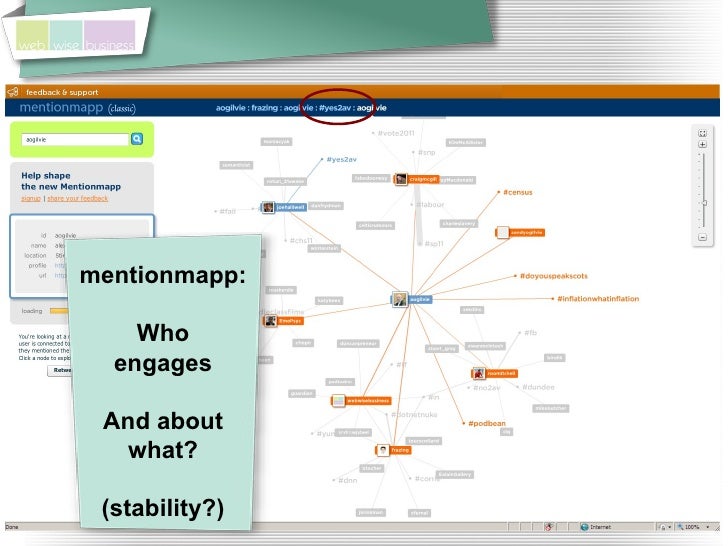Open the signup link
728x546 pixels.
pos(31,198)
